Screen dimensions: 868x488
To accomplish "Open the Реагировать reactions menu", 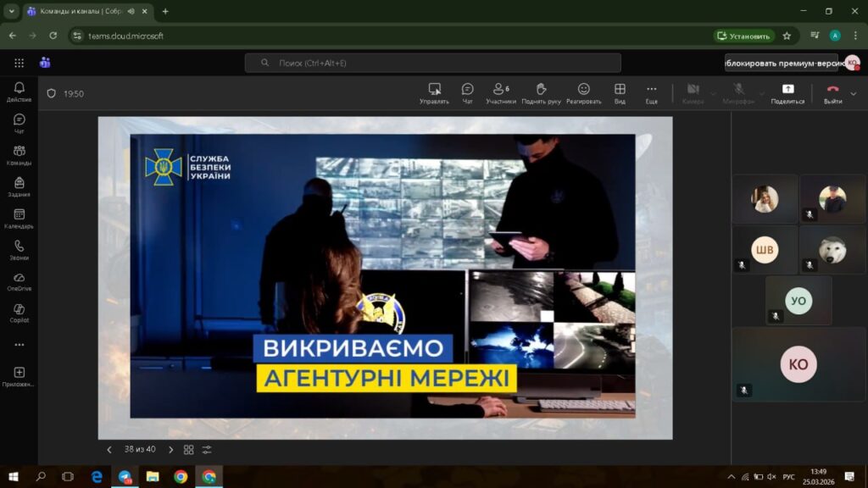I will coord(583,93).
